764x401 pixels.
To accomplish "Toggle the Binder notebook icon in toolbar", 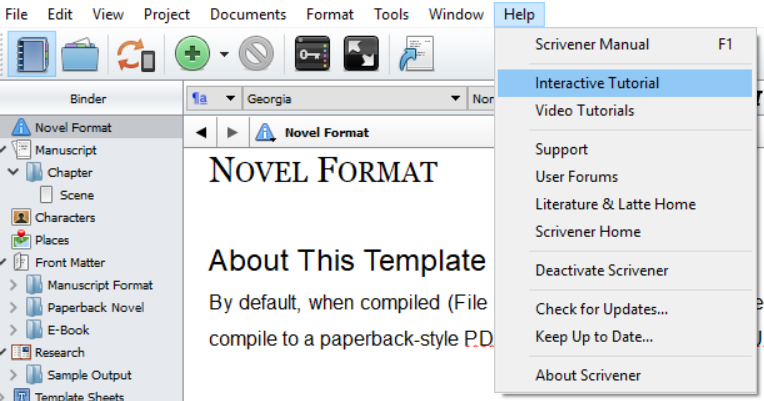I will pyautogui.click(x=32, y=54).
